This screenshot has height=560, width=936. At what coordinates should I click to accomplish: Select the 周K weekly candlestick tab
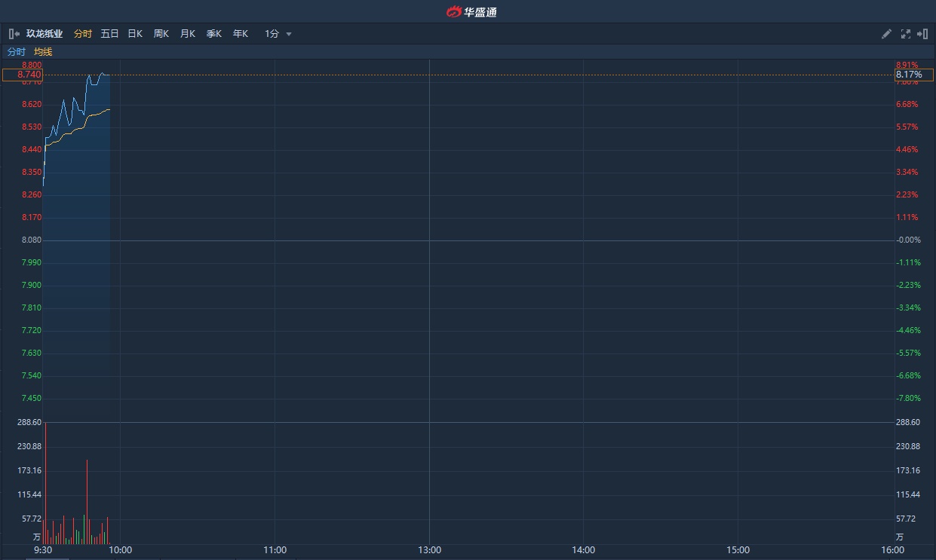[161, 34]
